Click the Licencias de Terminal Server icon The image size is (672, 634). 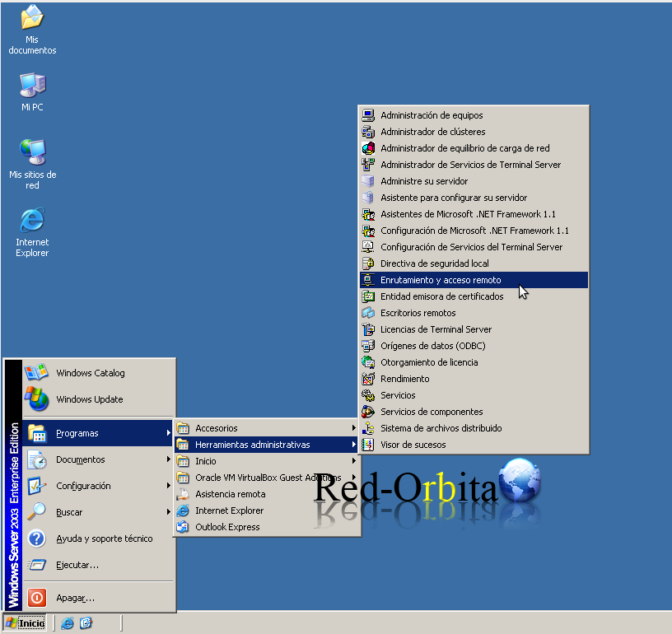(368, 329)
